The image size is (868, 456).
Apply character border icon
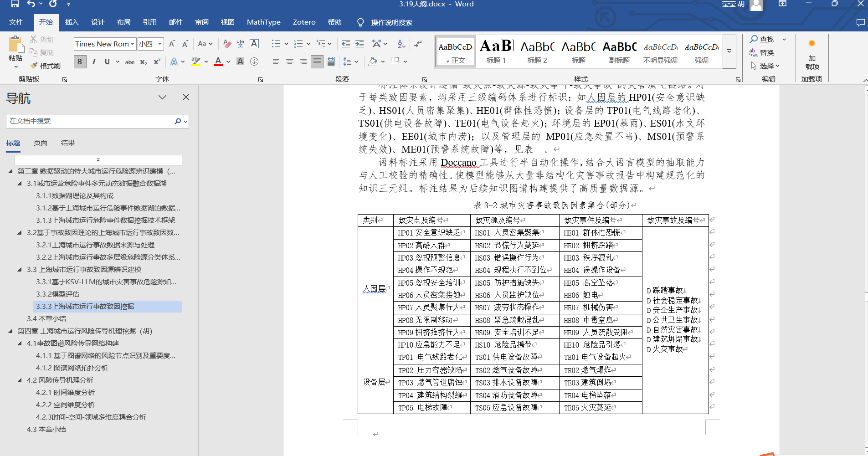pyautogui.click(x=254, y=44)
